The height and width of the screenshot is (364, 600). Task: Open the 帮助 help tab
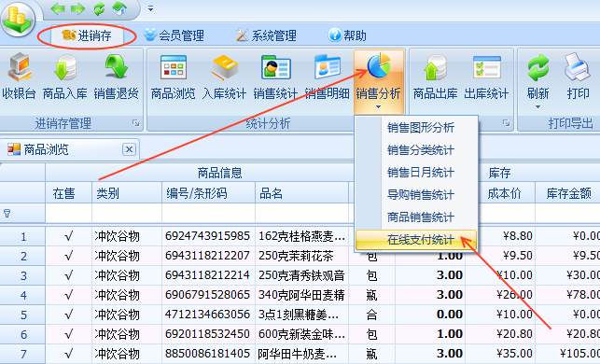(347, 35)
